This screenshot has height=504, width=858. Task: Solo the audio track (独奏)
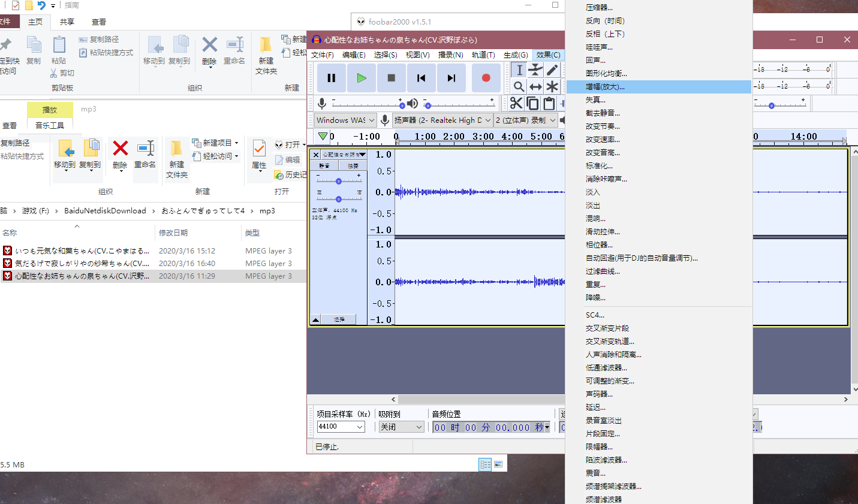tap(353, 165)
